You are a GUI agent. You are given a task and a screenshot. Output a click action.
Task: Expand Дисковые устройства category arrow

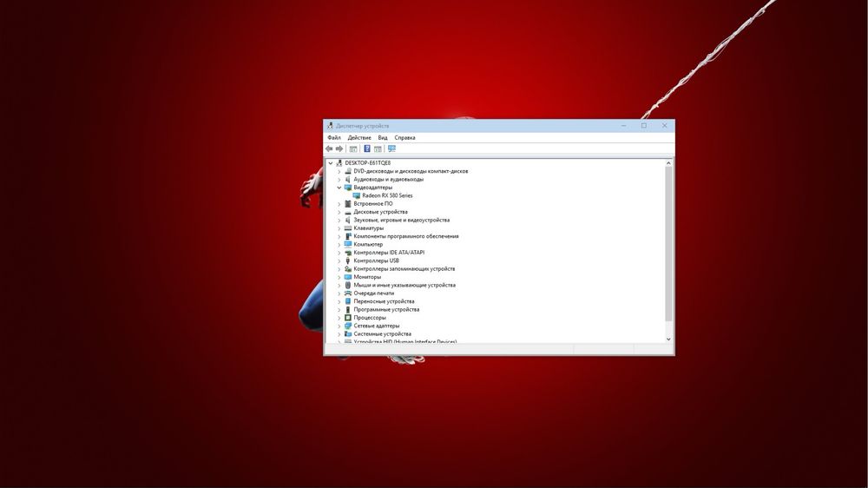339,212
